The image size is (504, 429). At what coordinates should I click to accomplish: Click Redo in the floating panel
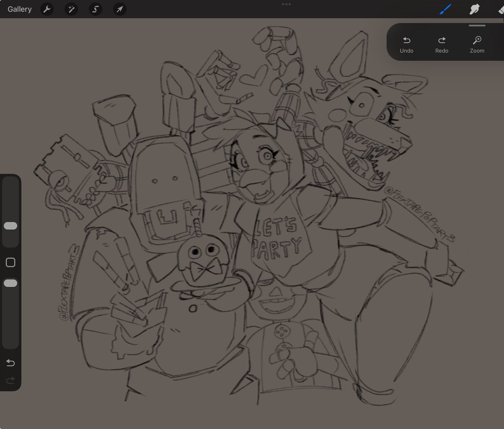point(442,44)
